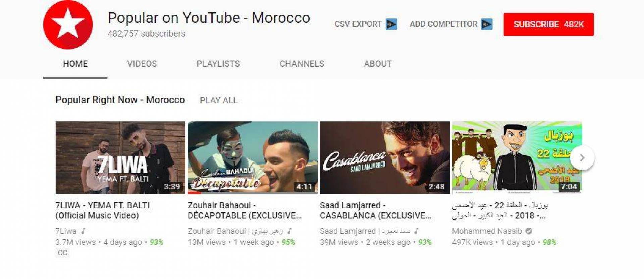Click Play All for Popular Right Now

219,100
